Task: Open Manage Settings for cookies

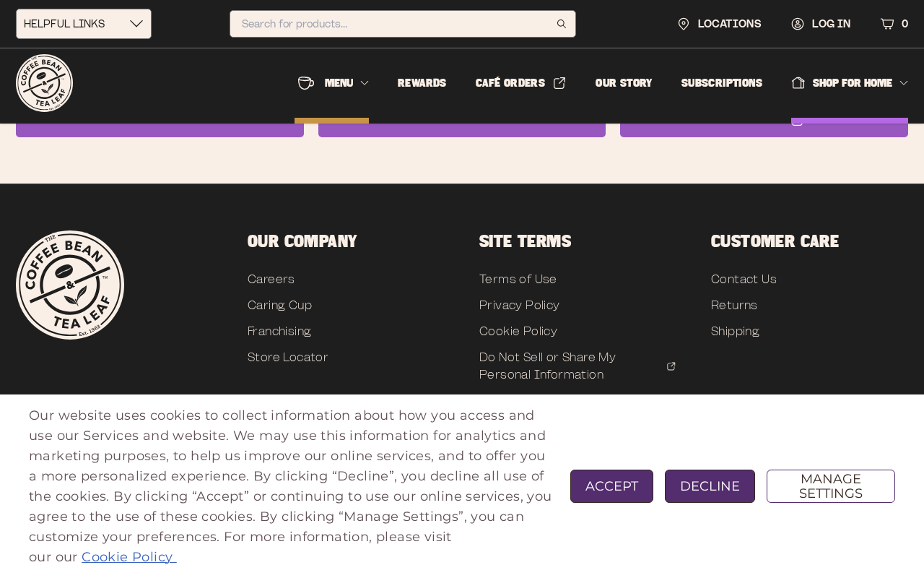Action: (x=831, y=486)
